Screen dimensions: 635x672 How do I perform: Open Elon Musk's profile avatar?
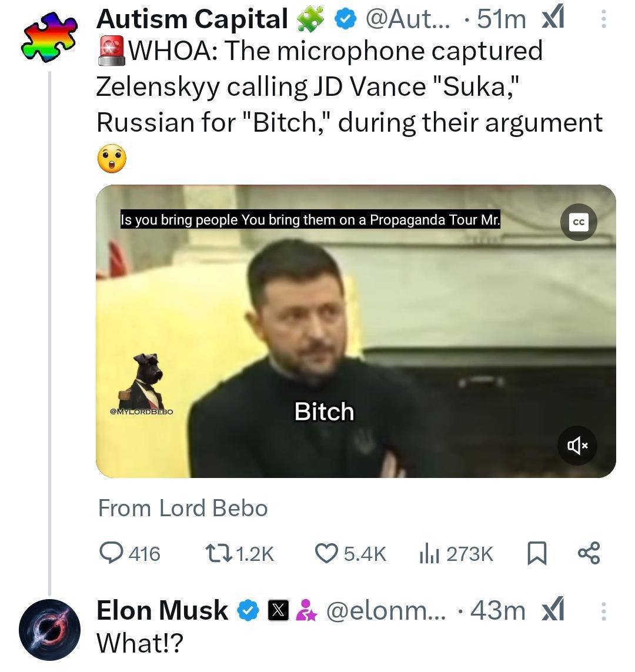(49, 630)
